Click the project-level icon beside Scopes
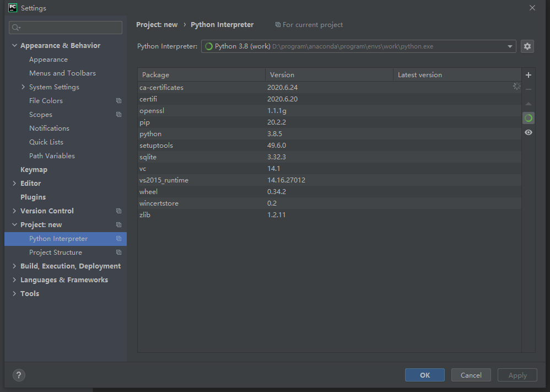Screen dimensions: 550x392 (119, 115)
